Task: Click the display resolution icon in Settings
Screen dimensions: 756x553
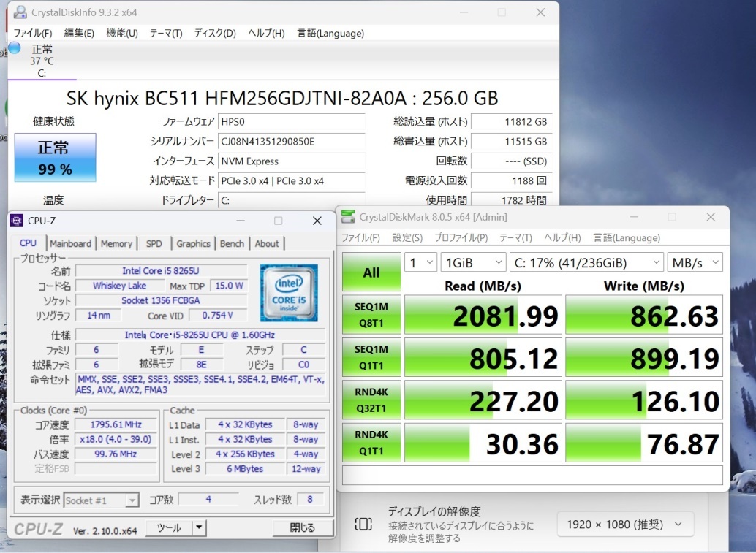Action: click(x=363, y=524)
